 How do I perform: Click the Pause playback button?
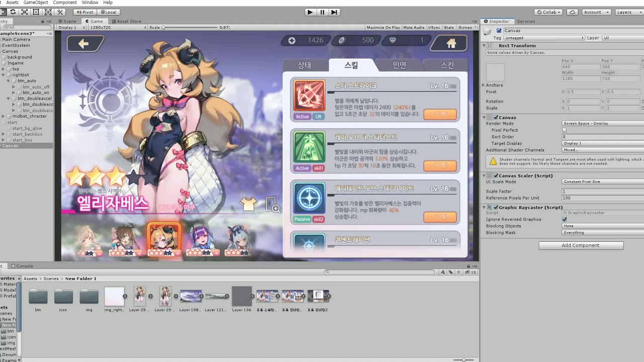(x=322, y=12)
